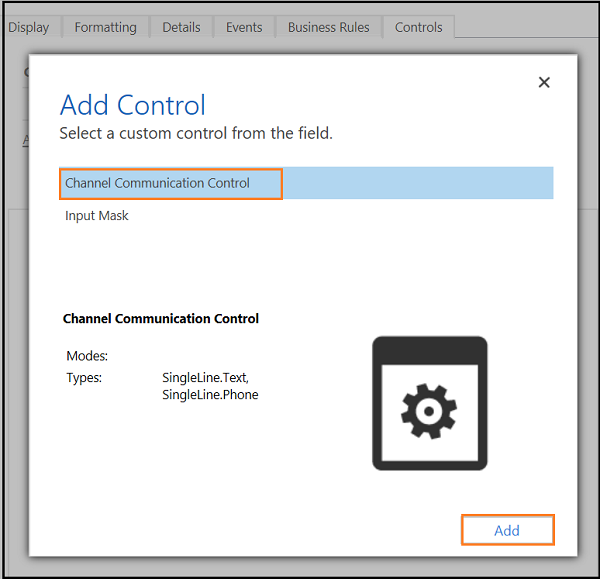Click the control preview gear icon
Viewport: 600px width, 579px height.
coord(430,403)
